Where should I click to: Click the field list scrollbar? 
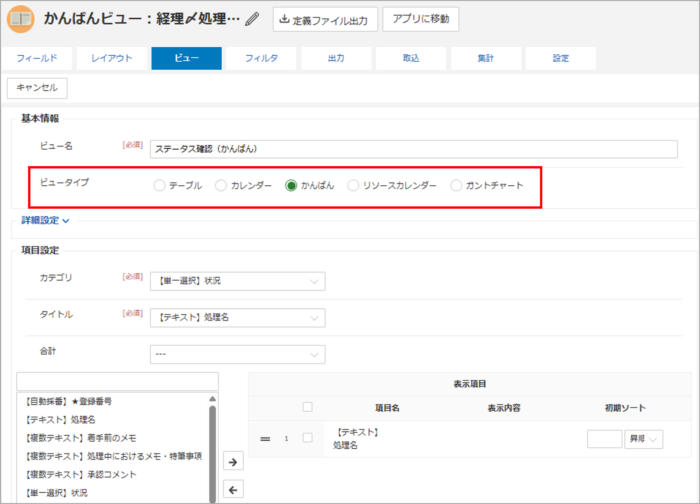coord(212,453)
